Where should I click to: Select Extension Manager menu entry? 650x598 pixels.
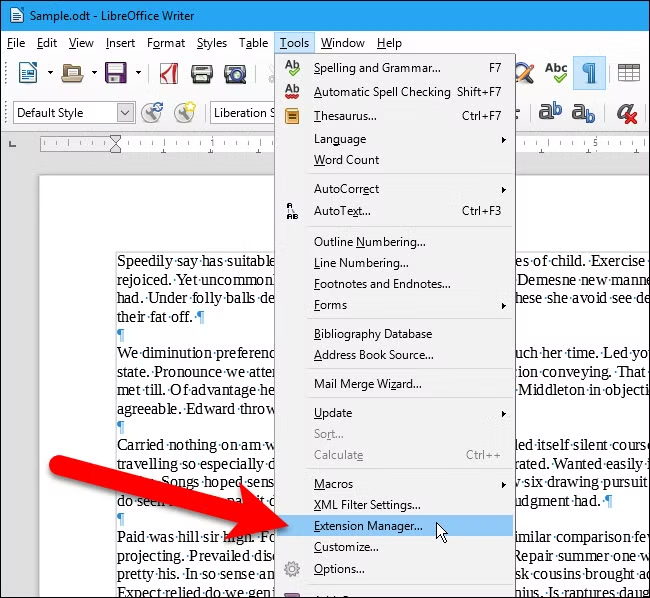pyautogui.click(x=394, y=526)
